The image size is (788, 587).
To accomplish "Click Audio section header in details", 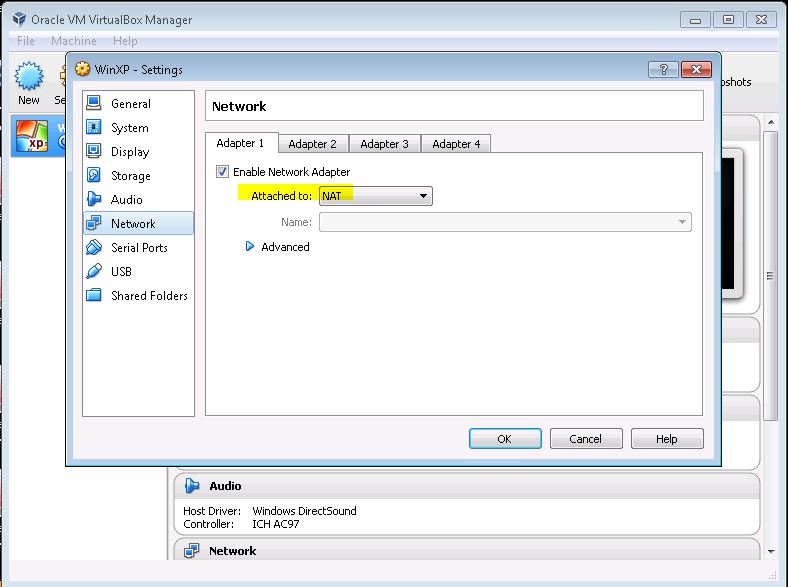I will (x=466, y=486).
